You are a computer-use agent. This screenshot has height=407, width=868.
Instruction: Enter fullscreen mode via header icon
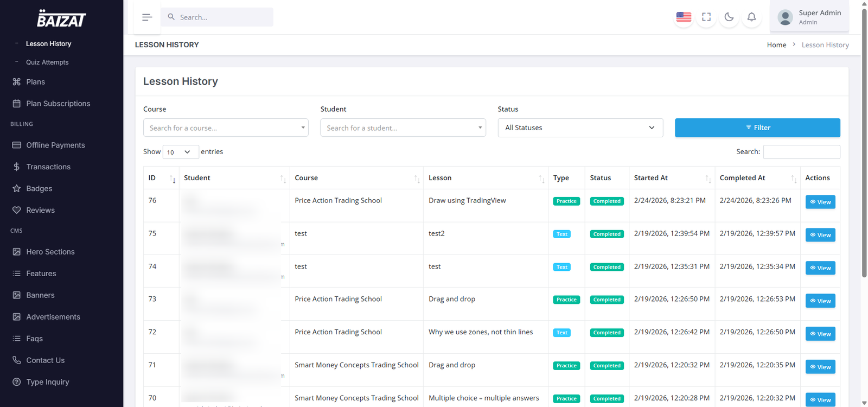706,17
